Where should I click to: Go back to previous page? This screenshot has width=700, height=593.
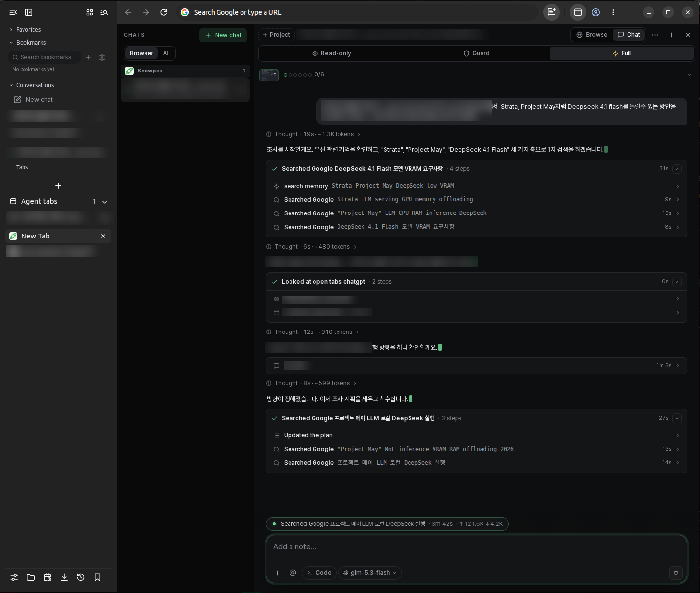pyautogui.click(x=128, y=12)
